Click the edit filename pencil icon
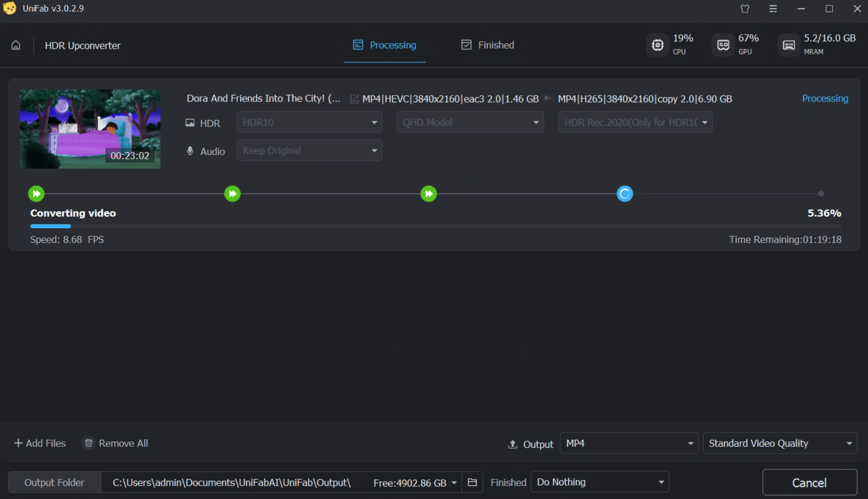 coord(354,99)
